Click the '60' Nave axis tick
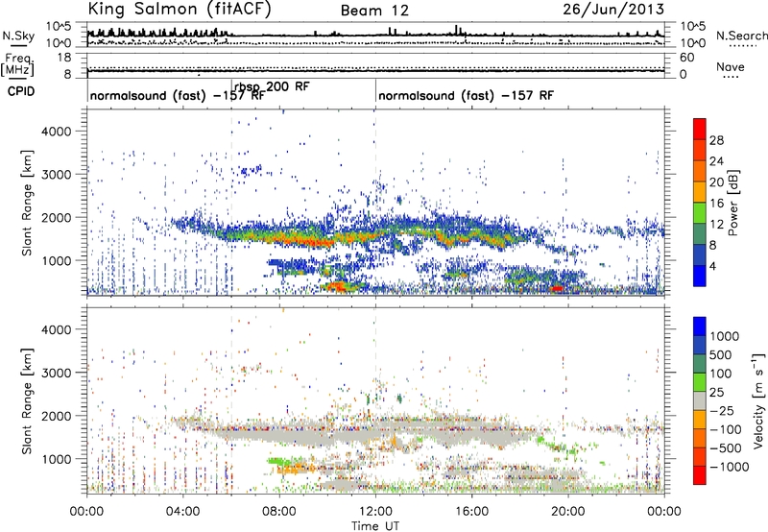Image resolution: width=768 pixels, height=532 pixels. click(x=686, y=58)
